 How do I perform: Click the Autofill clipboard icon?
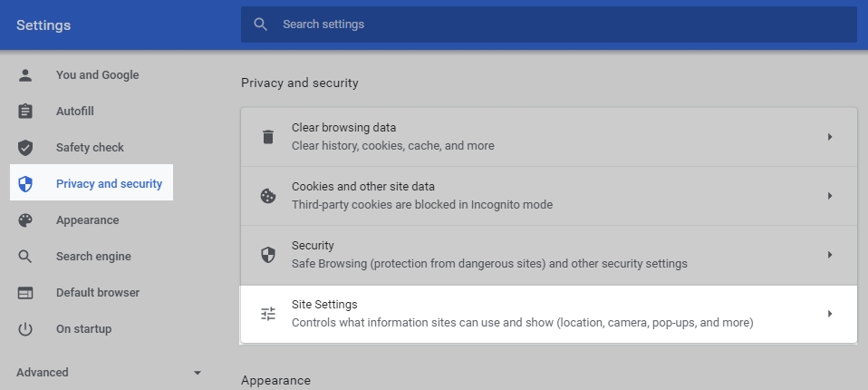point(25,112)
